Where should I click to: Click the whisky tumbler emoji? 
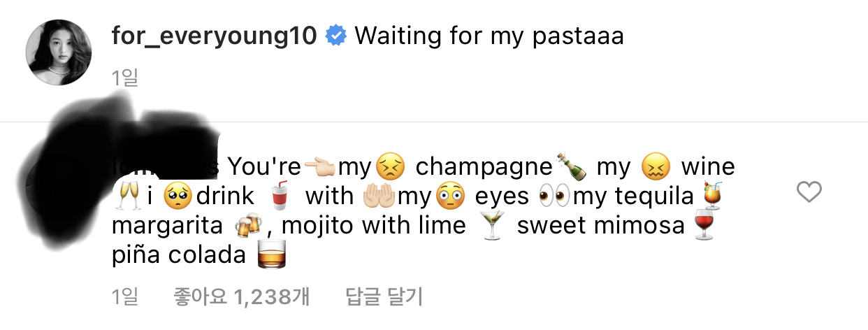click(x=273, y=256)
